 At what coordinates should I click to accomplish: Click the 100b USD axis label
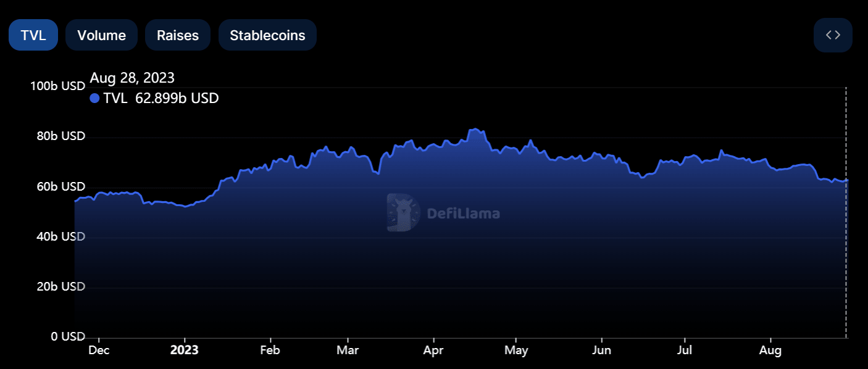click(x=57, y=86)
